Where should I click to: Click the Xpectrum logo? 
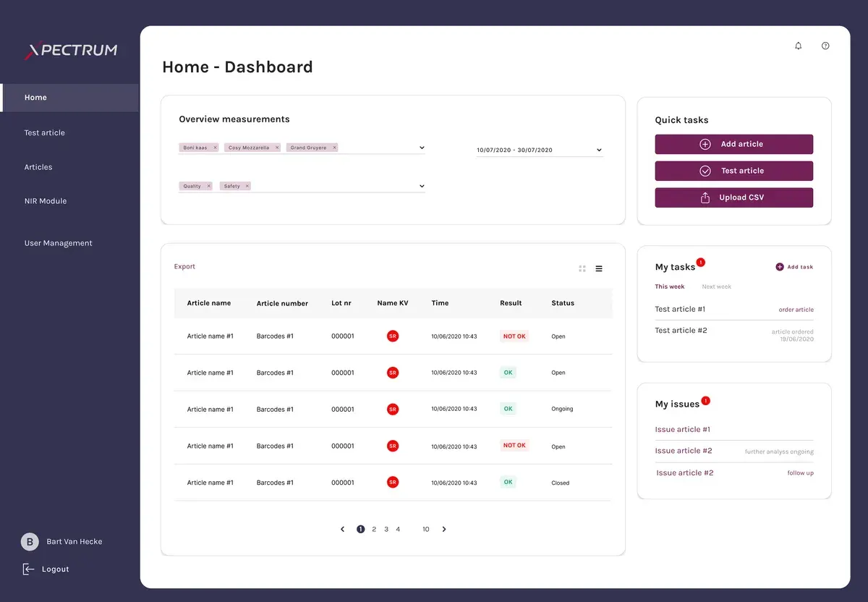click(x=71, y=51)
